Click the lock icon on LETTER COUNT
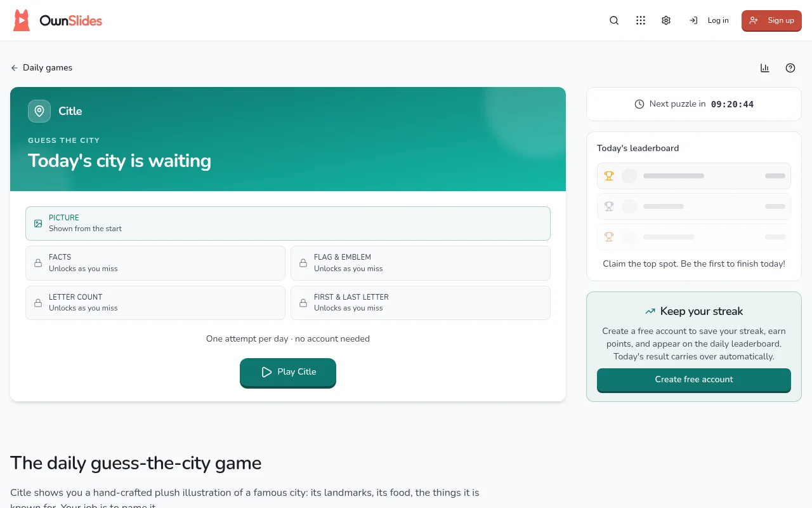This screenshot has width=812, height=508. tap(38, 303)
